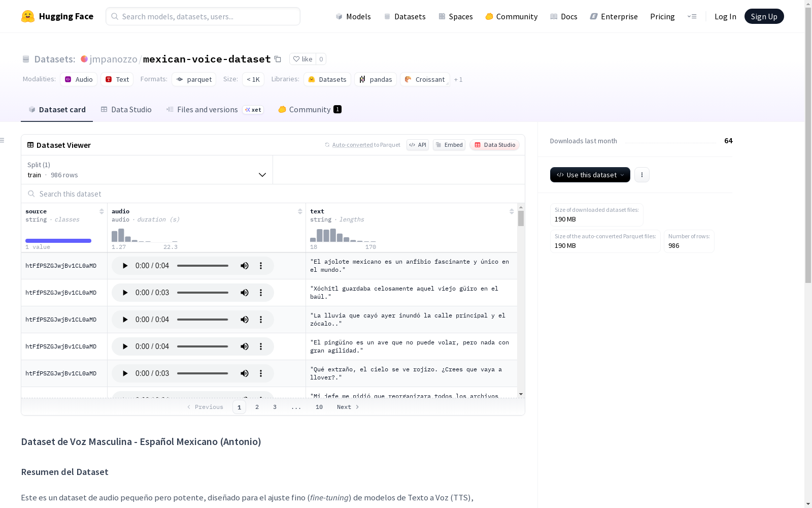This screenshot has width=812, height=508.
Task: Toggle the table of contents sidebar icon
Action: (3, 140)
